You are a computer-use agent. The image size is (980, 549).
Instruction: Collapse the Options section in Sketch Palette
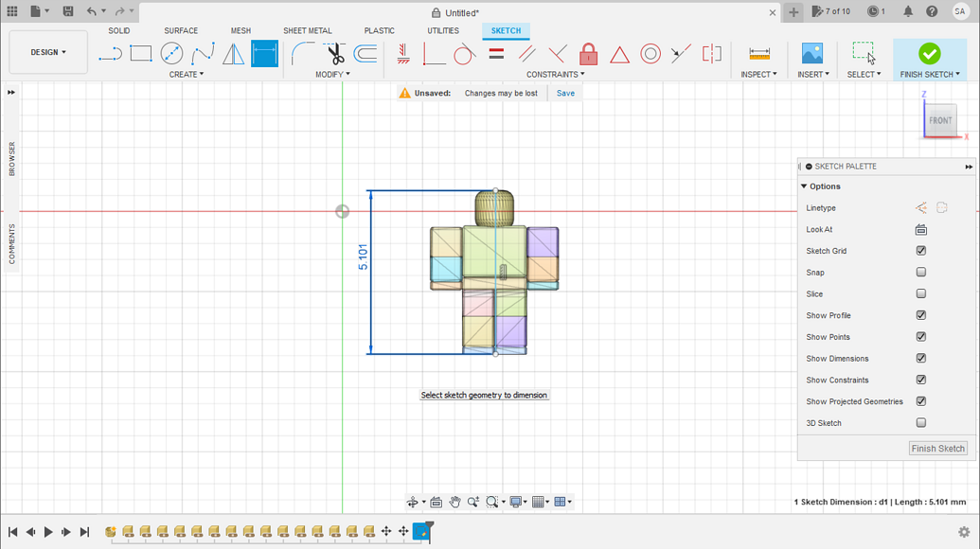coord(805,186)
